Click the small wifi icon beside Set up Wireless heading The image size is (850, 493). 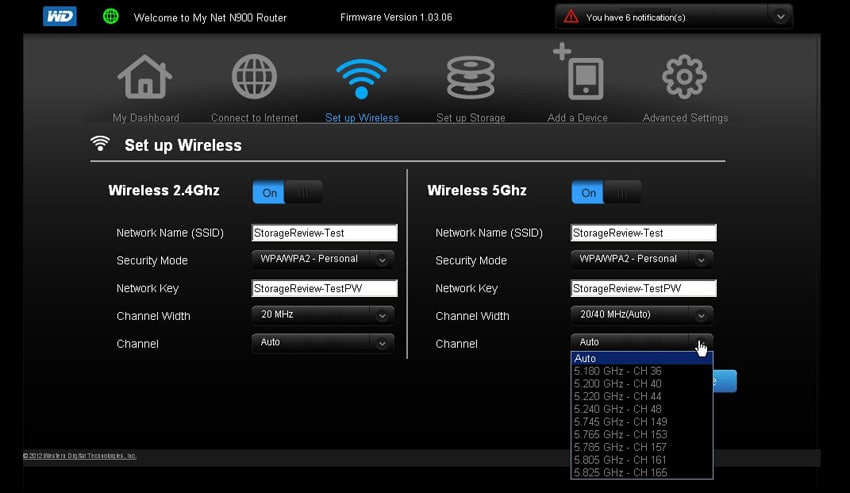(100, 143)
